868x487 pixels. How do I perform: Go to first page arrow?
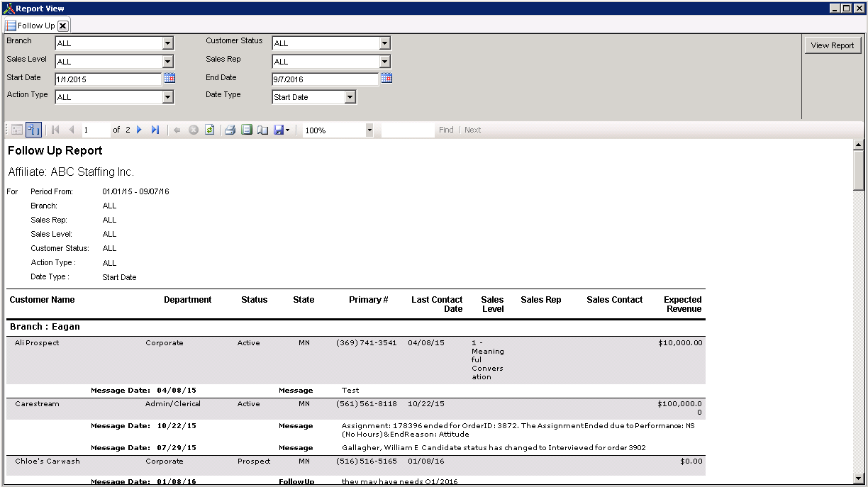[x=55, y=130]
